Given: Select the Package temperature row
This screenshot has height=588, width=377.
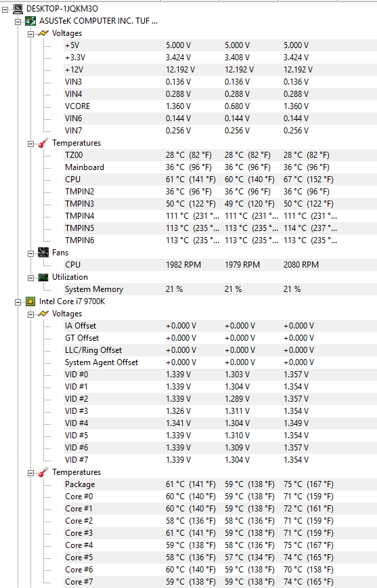Looking at the screenshot, I should pos(221,484).
